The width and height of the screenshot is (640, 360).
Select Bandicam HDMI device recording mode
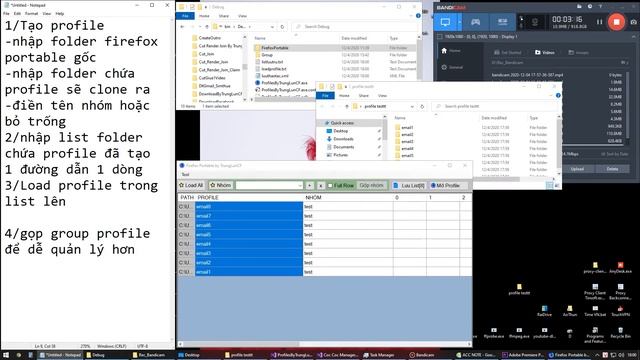(x=502, y=22)
